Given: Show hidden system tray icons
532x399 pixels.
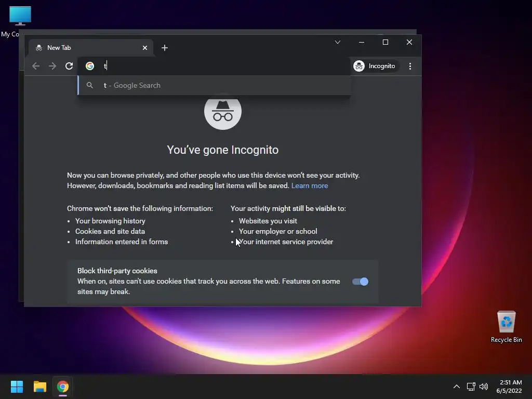Looking at the screenshot, I should click(457, 387).
